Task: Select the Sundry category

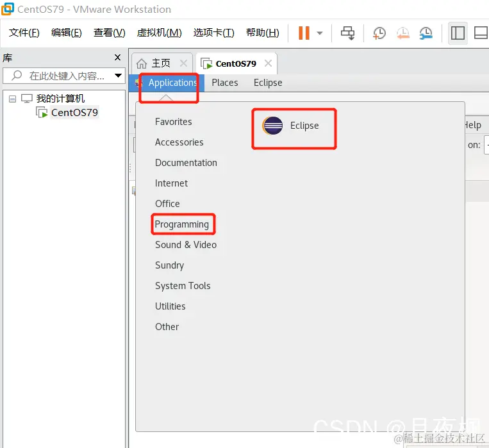Action: click(170, 265)
